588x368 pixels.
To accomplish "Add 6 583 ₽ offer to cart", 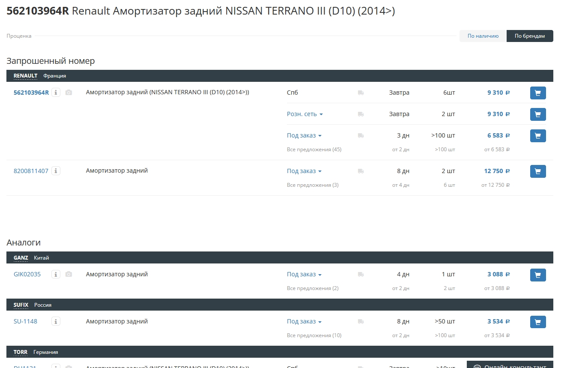I will 538,136.
